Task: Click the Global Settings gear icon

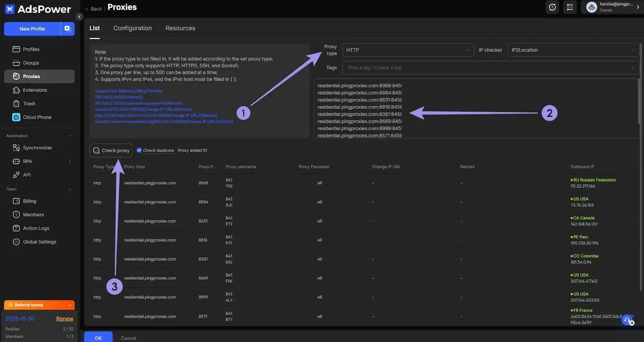Action: 16,242
